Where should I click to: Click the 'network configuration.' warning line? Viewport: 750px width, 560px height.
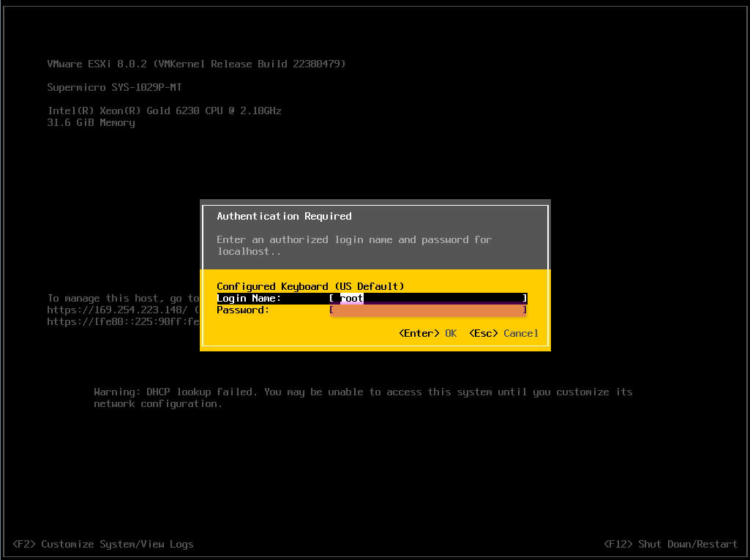[158, 403]
